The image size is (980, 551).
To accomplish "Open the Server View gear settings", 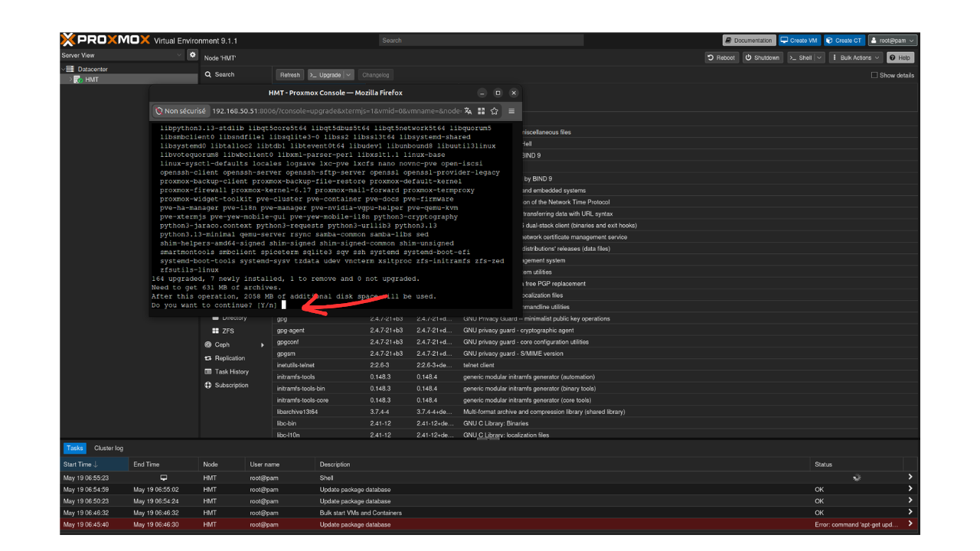I will pyautogui.click(x=192, y=56).
